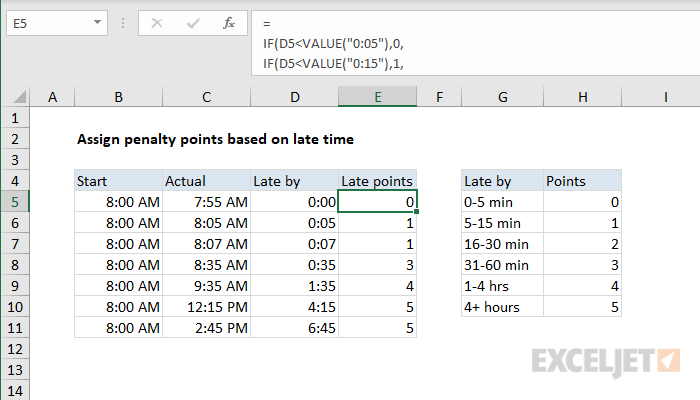Viewport: 700px width, 400px height.
Task: Select Late by cell 0:05
Action: (295, 223)
